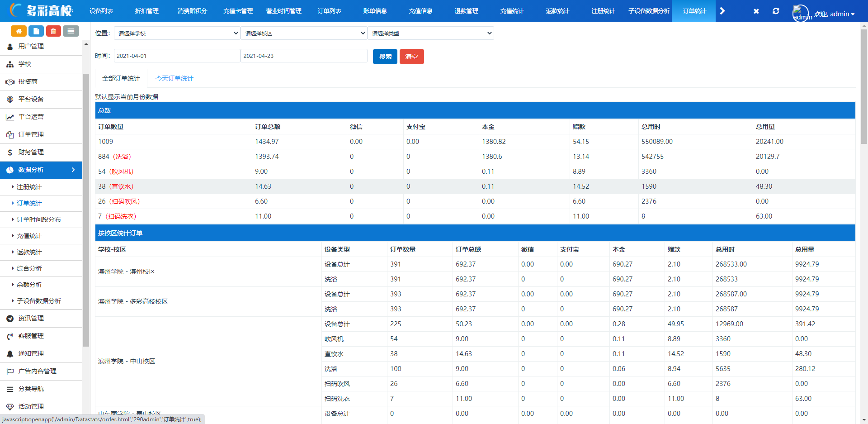
Task: Click the phone icon beside 客服管理
Action: click(10, 336)
